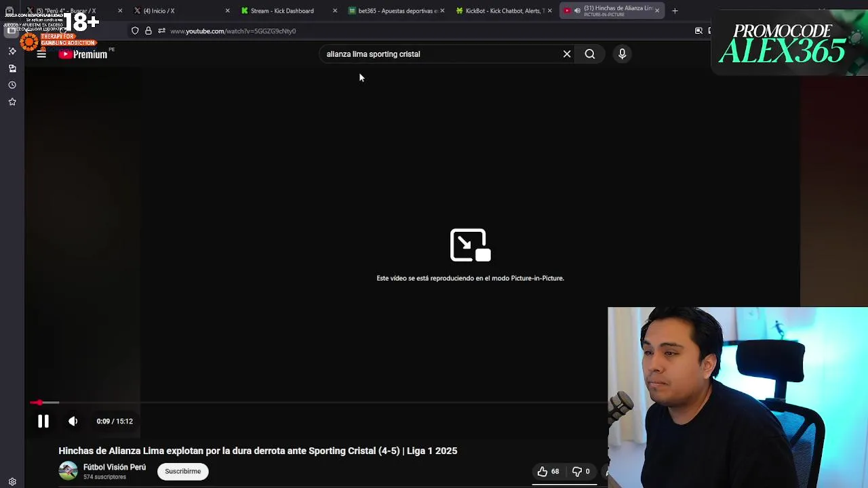Screen dimensions: 868x488
Task: Clear the search text with the X
Action: pos(567,54)
